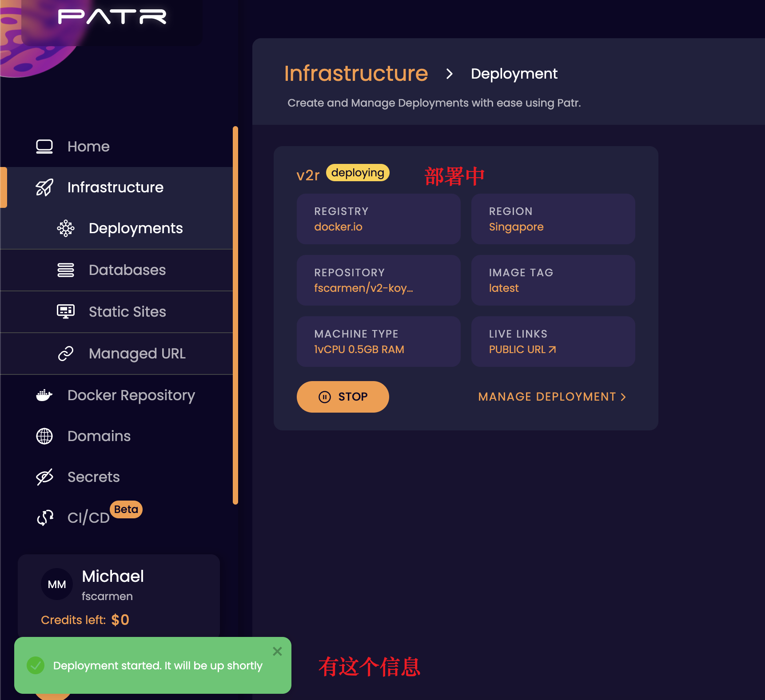Click the Domains globe icon

coord(44,436)
